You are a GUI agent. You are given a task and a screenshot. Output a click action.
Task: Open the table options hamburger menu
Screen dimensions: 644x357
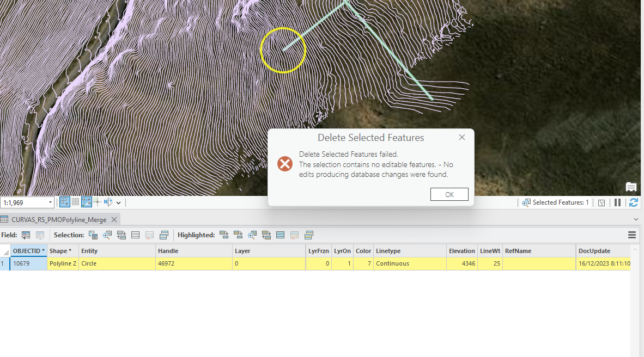pyautogui.click(x=631, y=235)
